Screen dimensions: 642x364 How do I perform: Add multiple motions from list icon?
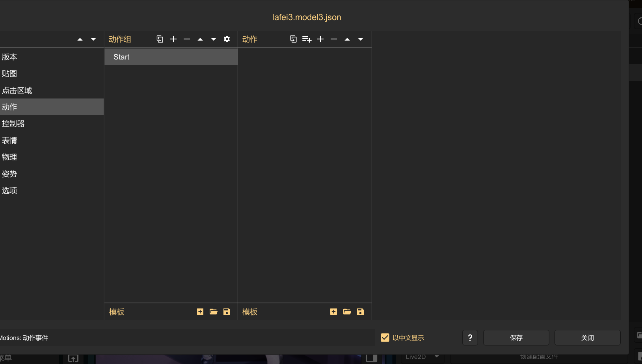pyautogui.click(x=307, y=39)
